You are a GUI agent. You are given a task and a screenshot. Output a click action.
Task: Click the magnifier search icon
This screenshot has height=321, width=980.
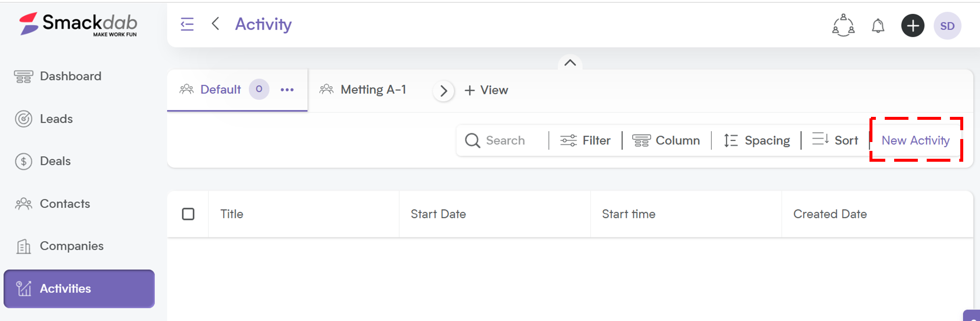tap(472, 141)
